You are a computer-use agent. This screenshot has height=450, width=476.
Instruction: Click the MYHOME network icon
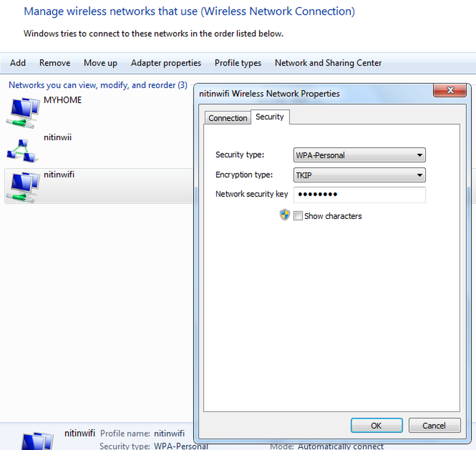(x=23, y=112)
